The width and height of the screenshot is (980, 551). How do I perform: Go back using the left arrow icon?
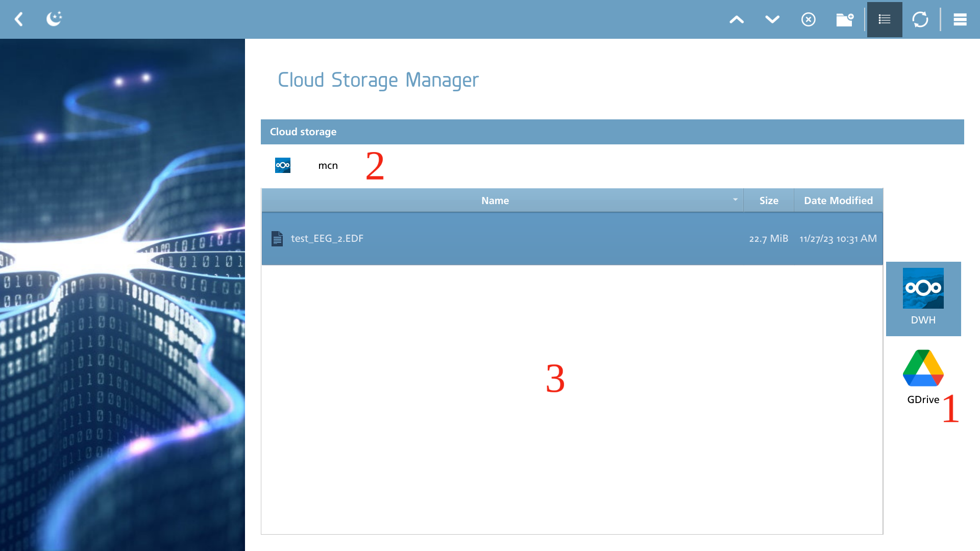(19, 19)
